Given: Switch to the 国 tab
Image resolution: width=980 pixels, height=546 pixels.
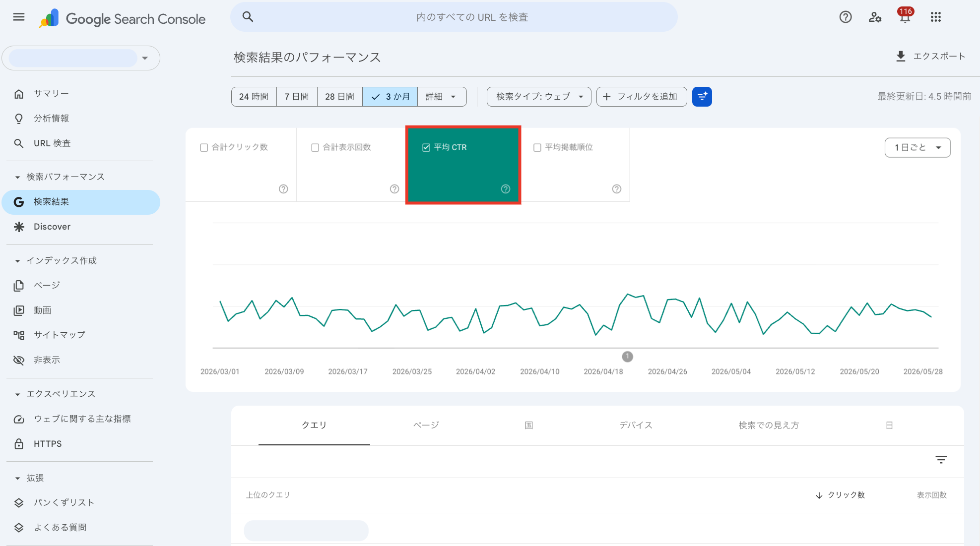Looking at the screenshot, I should coord(529,425).
